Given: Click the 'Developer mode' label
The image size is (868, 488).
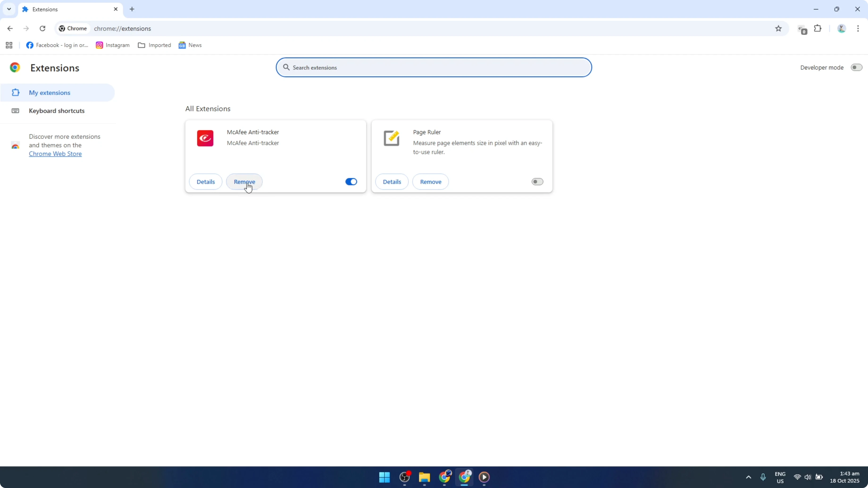Looking at the screenshot, I should coord(822,67).
